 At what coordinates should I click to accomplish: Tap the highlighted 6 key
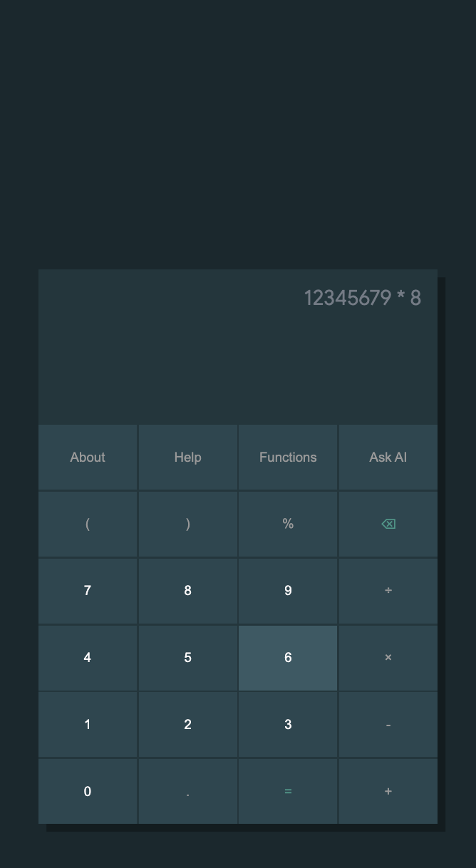pyautogui.click(x=288, y=658)
